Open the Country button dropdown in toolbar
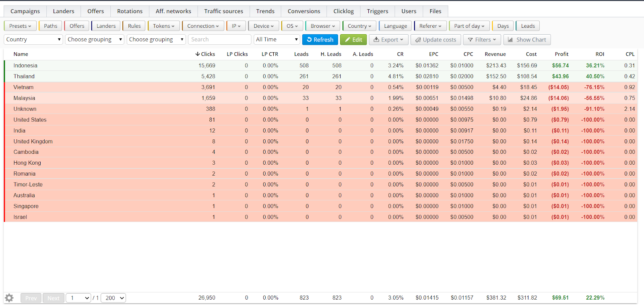The height and width of the screenshot is (306, 644). 359,26
